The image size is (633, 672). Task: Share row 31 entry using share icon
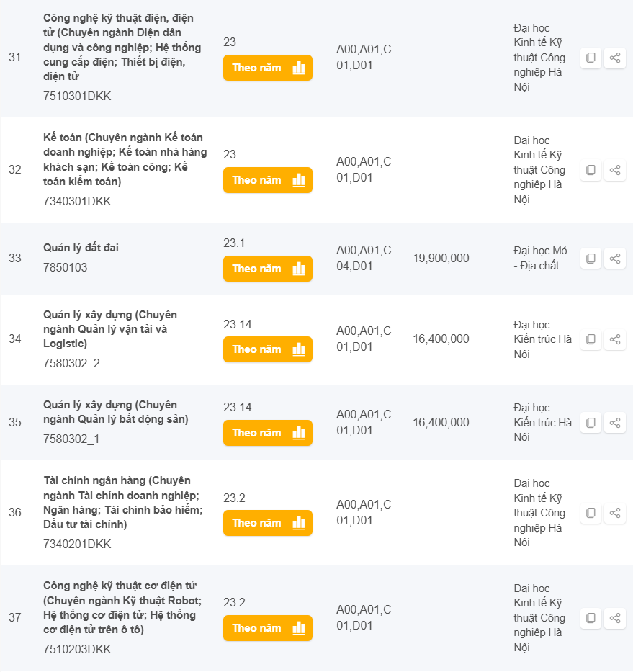pyautogui.click(x=615, y=58)
